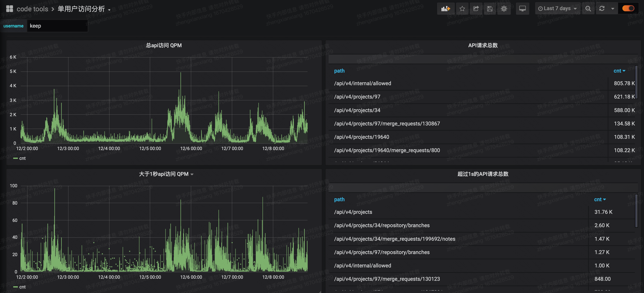Image resolution: width=644 pixels, height=293 pixels.
Task: Click scrollbar of 超过1s的API请求总数 table
Action: 636,211
